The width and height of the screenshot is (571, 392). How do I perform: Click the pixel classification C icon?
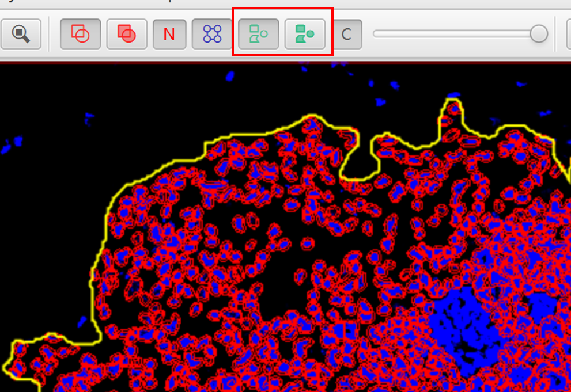click(x=346, y=35)
